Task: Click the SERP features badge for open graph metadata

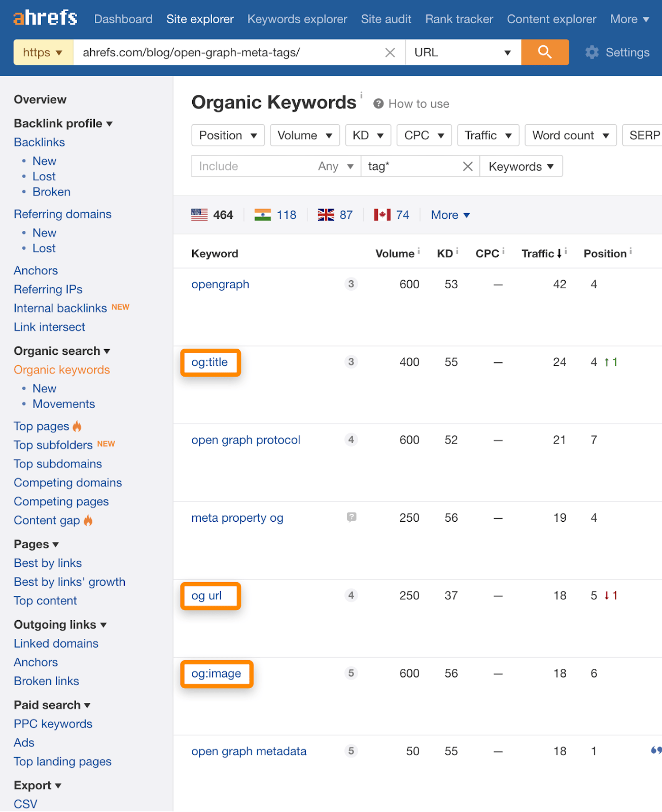Action: click(x=351, y=751)
